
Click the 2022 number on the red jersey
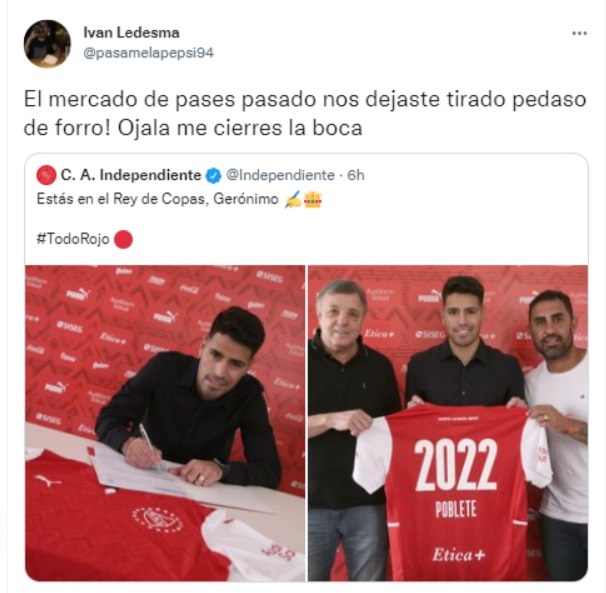coord(456,465)
